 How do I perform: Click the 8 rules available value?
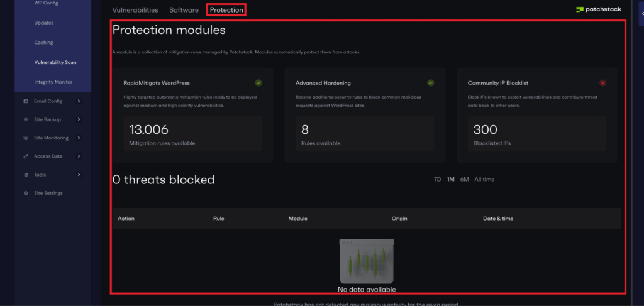coord(305,129)
